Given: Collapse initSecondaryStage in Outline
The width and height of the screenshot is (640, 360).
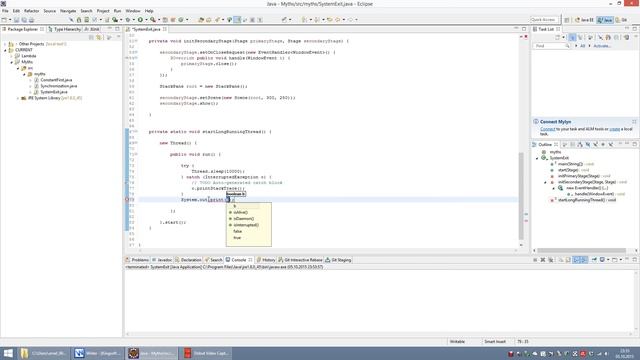Looking at the screenshot, I should pos(545,182).
